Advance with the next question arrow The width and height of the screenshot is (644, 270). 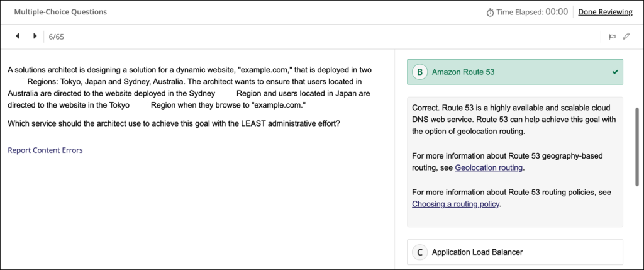35,37
